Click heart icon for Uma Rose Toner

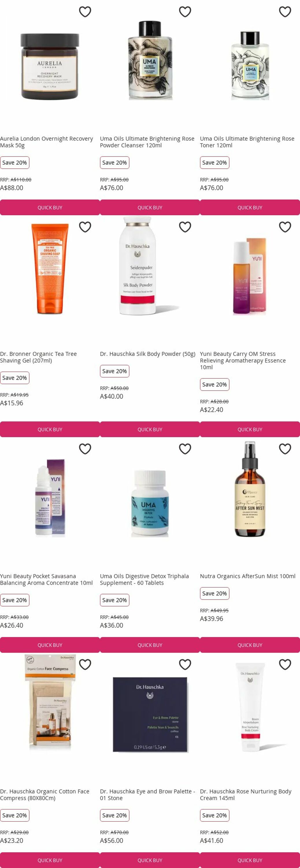tap(285, 12)
